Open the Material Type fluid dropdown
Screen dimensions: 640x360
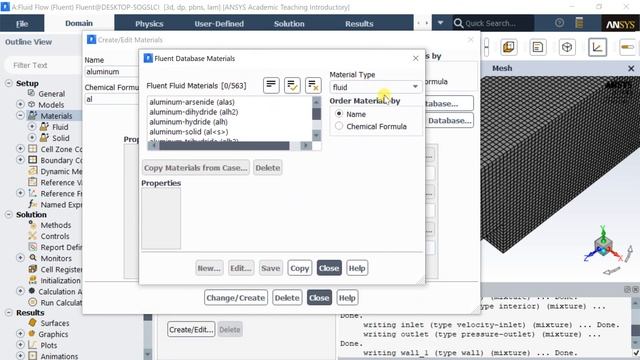375,87
